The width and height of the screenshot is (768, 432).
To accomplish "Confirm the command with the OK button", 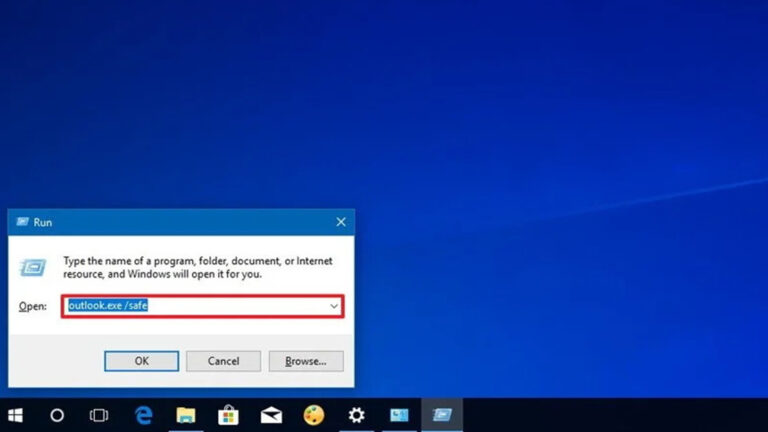I will click(x=142, y=361).
